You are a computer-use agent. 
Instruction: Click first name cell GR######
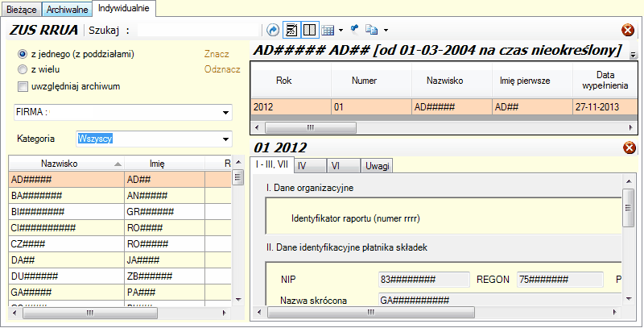164,212
